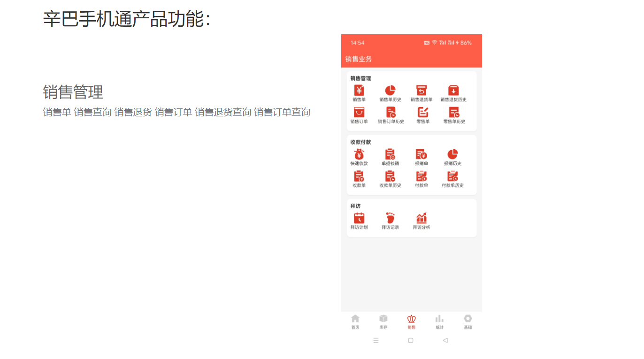Open the 收款单历史 icon
Image resolution: width=644 pixels, height=359 pixels.
click(390, 176)
